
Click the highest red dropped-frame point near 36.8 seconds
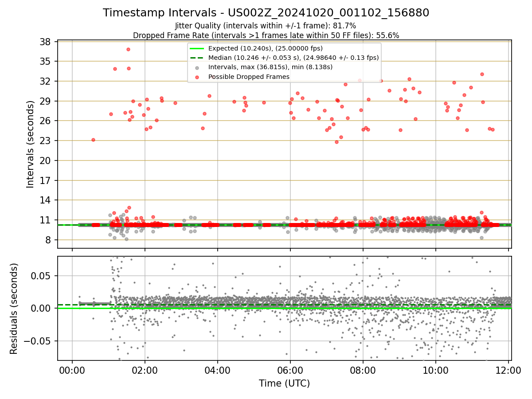point(128,49)
